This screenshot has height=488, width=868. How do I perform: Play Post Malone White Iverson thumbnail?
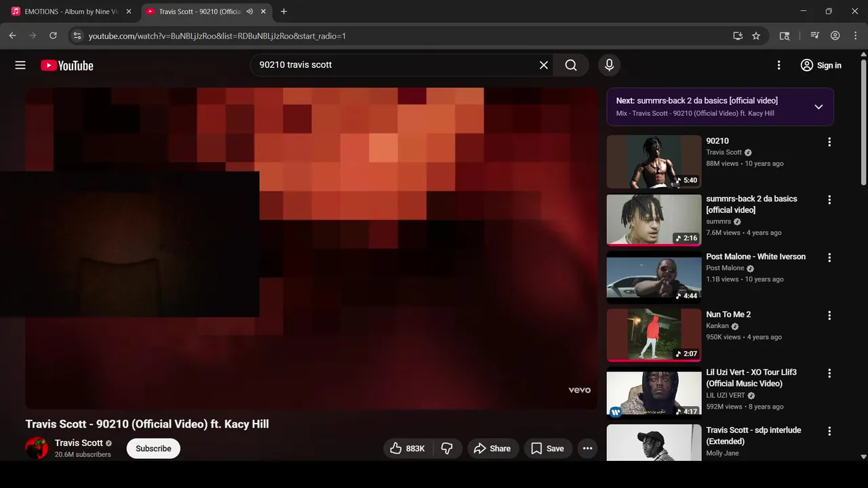(x=654, y=277)
